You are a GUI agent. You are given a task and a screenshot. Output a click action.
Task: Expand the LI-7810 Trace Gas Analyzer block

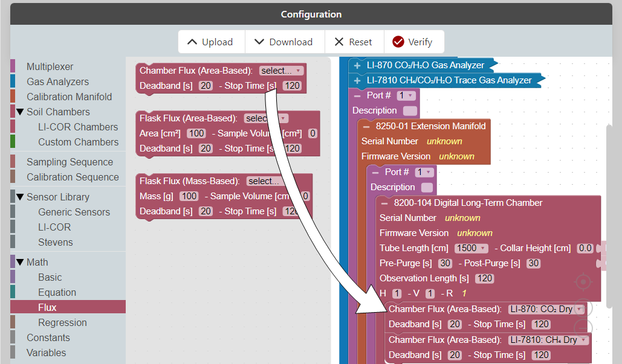[357, 80]
